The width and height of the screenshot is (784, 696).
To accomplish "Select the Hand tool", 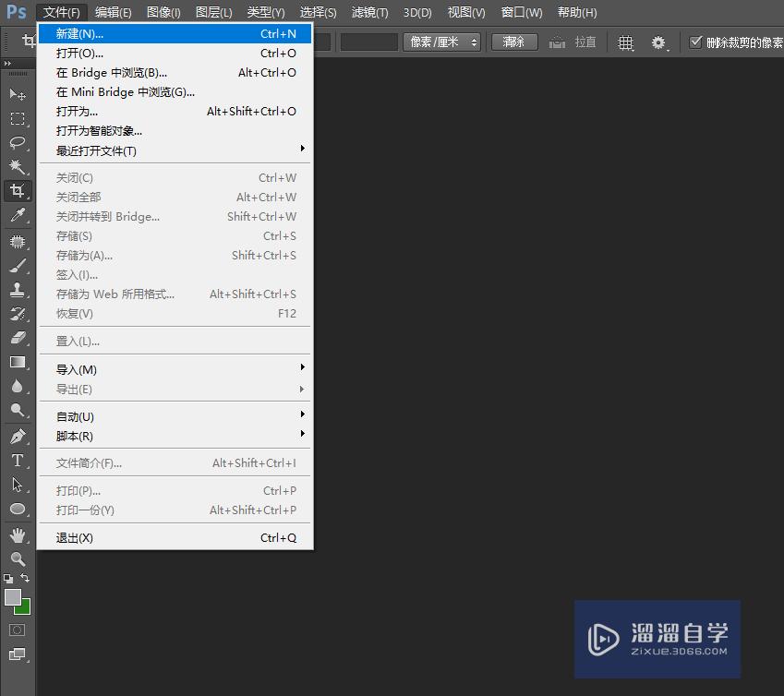I will (17, 534).
